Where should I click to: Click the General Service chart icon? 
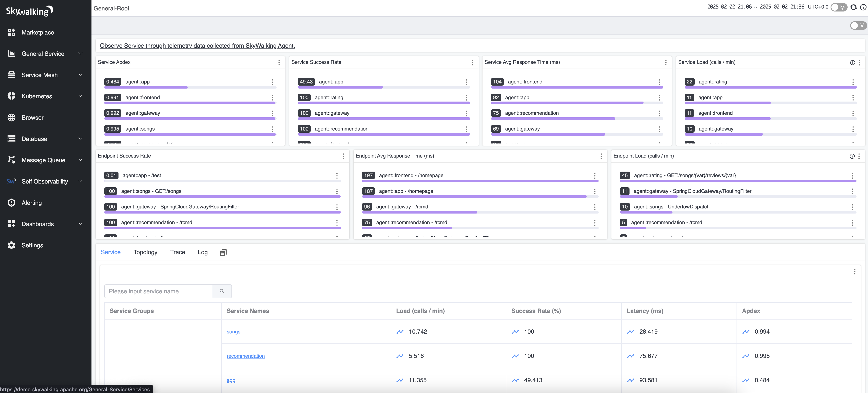[11, 54]
